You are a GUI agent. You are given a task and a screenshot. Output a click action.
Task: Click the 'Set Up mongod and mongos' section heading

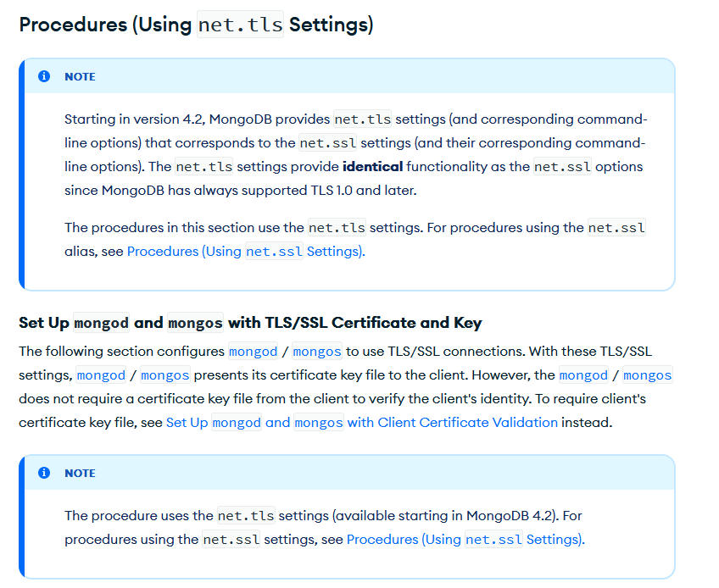(x=250, y=322)
